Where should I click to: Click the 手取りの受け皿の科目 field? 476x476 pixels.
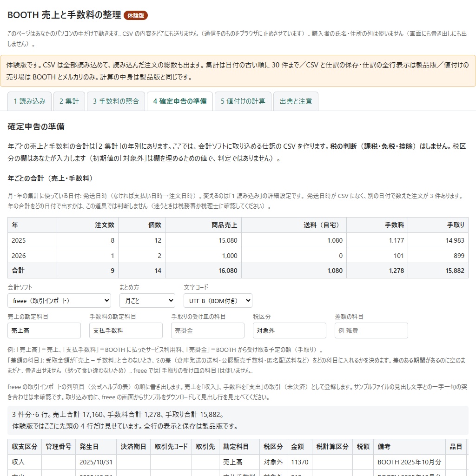[x=208, y=331]
